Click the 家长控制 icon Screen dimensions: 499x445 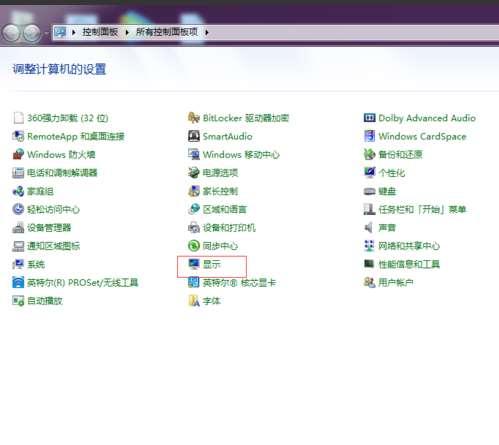click(x=194, y=191)
